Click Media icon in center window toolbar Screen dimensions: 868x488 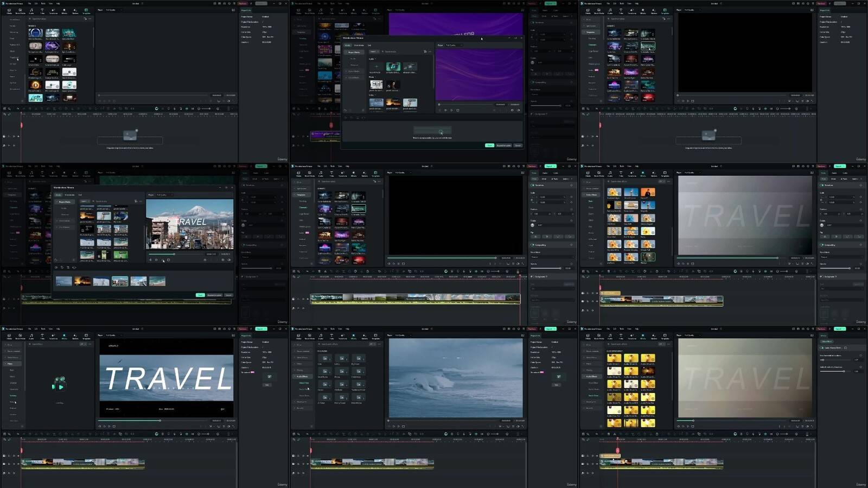pyautogui.click(x=298, y=174)
